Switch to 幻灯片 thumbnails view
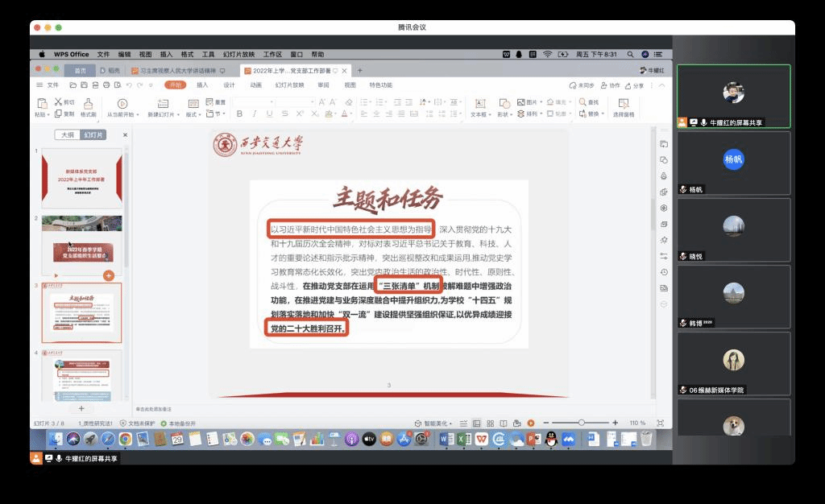 [93, 135]
